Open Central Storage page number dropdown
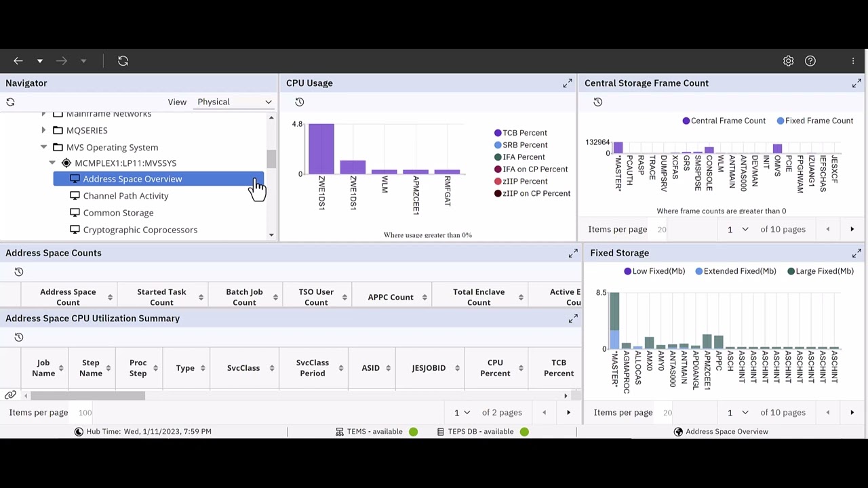The width and height of the screenshot is (868, 488). (x=738, y=229)
